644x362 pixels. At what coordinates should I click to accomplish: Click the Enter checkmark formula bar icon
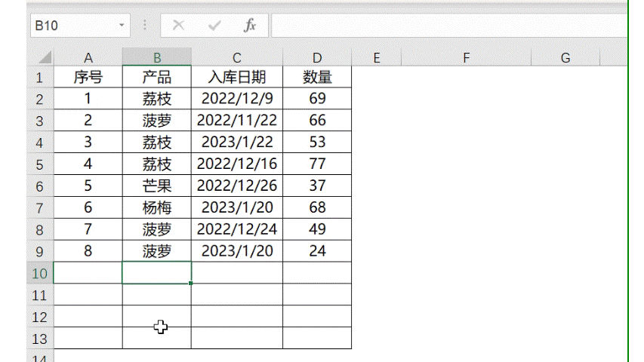click(214, 26)
